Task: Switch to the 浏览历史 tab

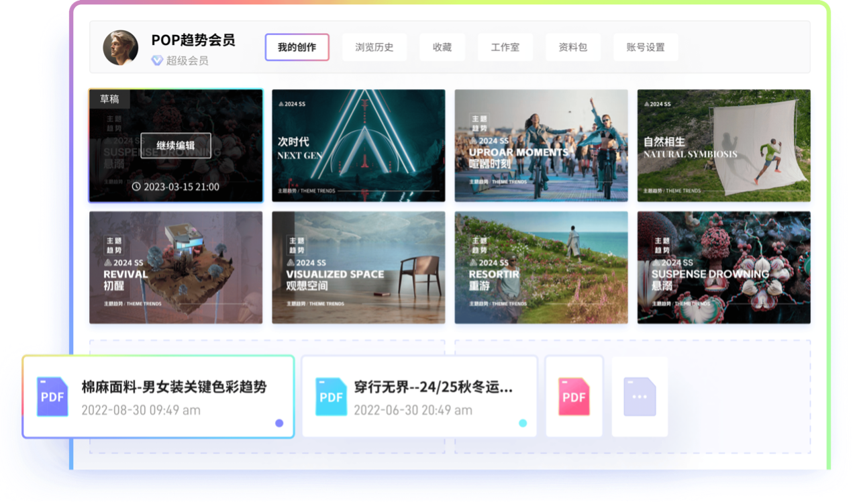Action: point(374,47)
